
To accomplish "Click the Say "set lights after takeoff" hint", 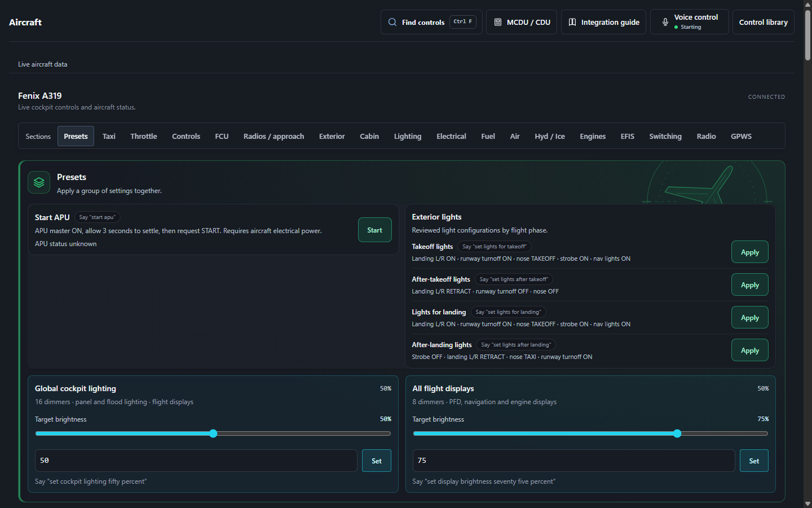I will (x=514, y=279).
